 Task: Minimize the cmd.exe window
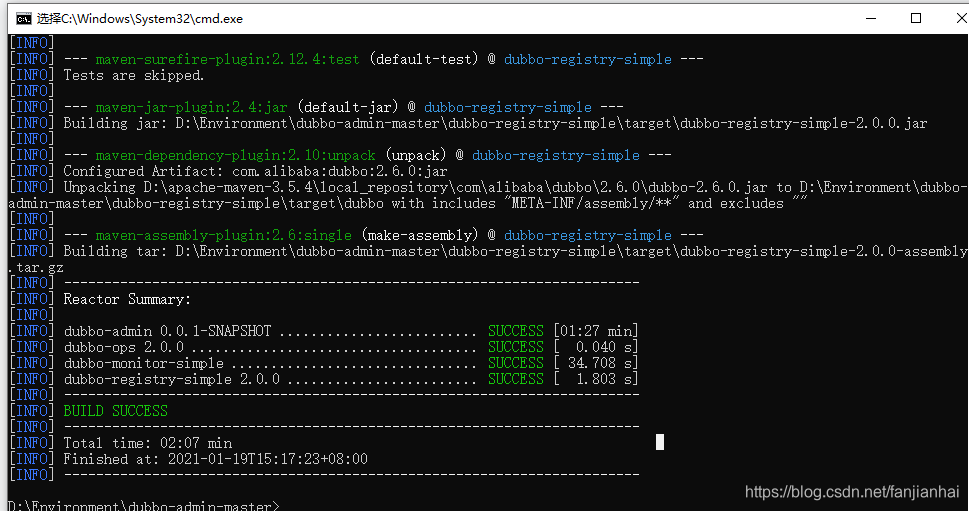pos(871,19)
